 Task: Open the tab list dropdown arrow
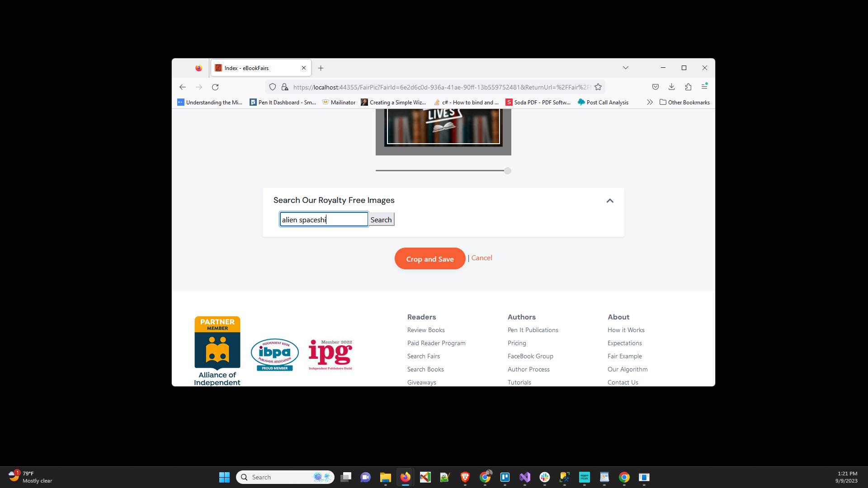626,68
